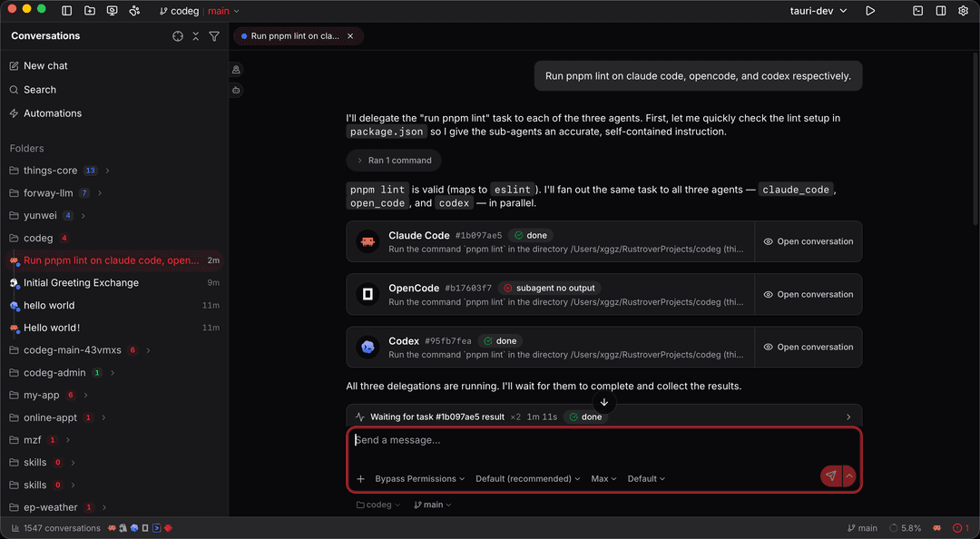Open the Initial Greeting Exchange conversation
This screenshot has width=980, height=539.
pos(114,282)
